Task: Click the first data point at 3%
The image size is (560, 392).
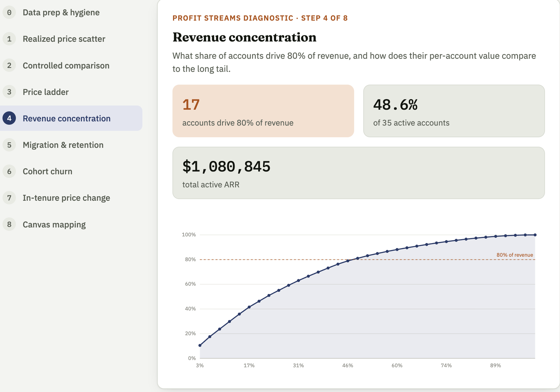Action: coord(200,345)
